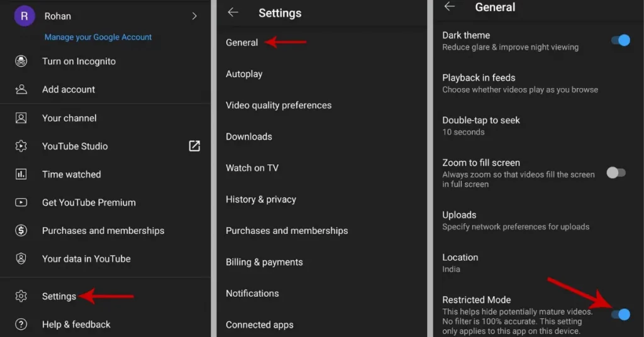Open Purchases and memberships in account menu
The image size is (644, 337).
pos(103,230)
